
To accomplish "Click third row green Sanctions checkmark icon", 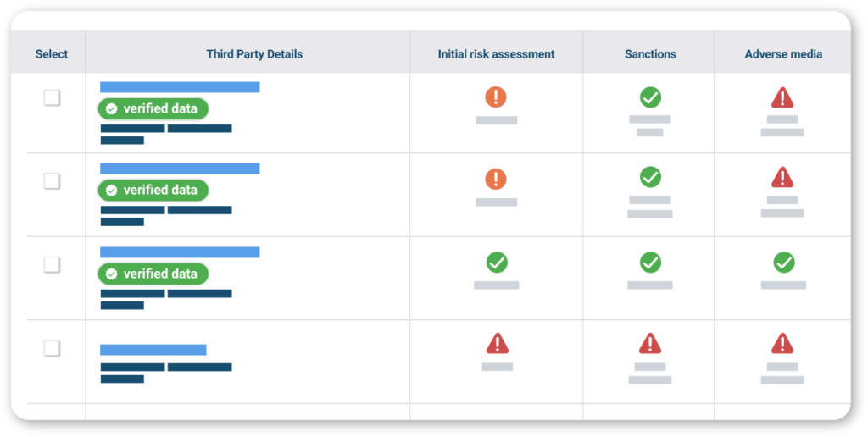I will (650, 263).
